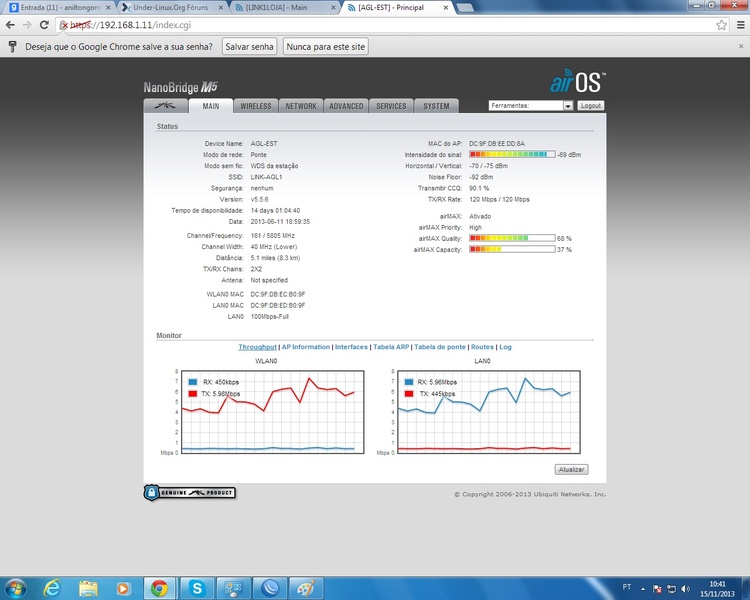Screen dimensions: 750x600
Task: Click the network tray icon
Action: point(672,589)
